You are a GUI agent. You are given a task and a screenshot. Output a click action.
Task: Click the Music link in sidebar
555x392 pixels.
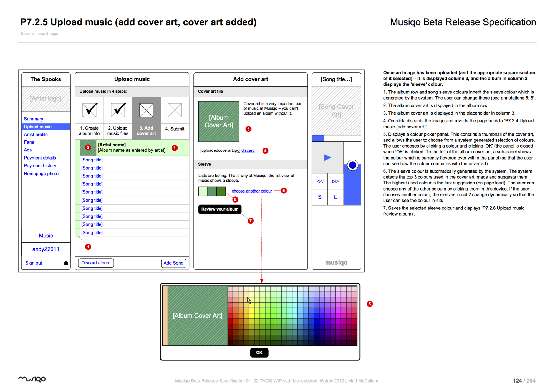[x=46, y=236]
